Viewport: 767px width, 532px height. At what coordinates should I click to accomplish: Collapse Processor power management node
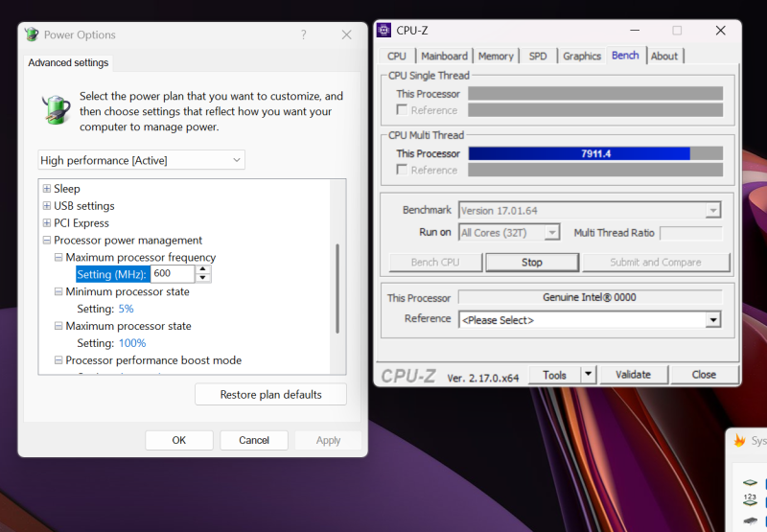[46, 240]
